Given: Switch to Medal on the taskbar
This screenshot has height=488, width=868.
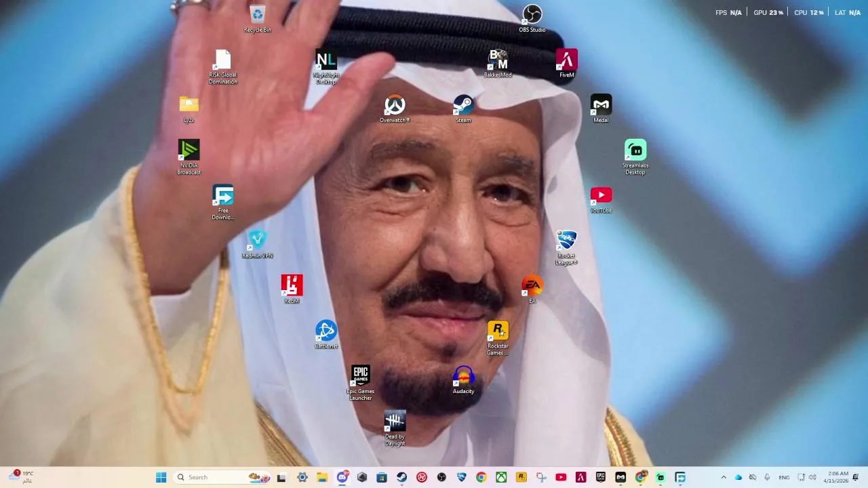Looking at the screenshot, I should (620, 477).
